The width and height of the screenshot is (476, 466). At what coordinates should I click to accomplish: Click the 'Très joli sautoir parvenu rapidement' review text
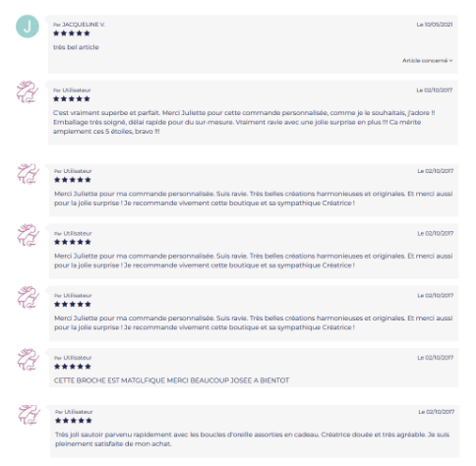click(x=252, y=439)
